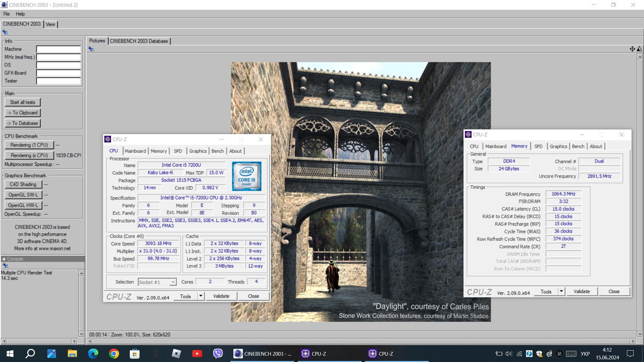The height and width of the screenshot is (362, 644).
Task: Select the 1839 CB-CPU score text
Action: [x=68, y=155]
